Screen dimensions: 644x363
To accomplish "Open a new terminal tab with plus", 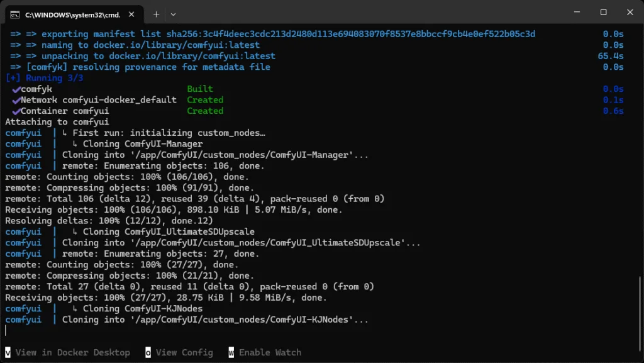I will pos(156,14).
